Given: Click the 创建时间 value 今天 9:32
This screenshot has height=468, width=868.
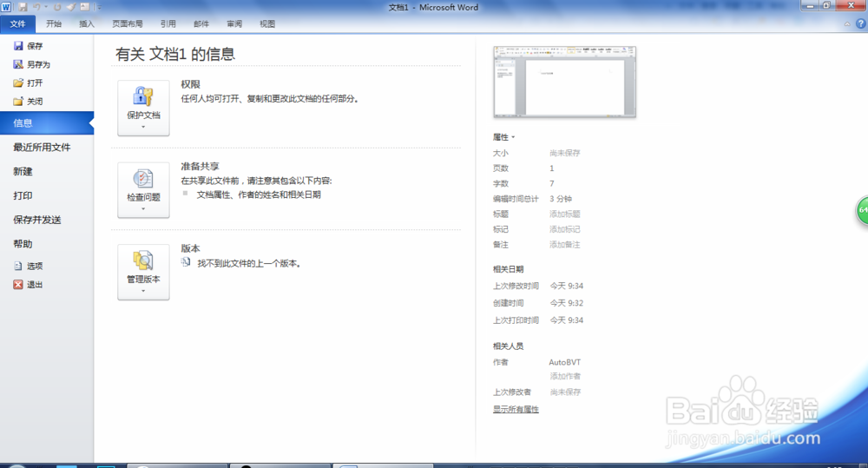Looking at the screenshot, I should (566, 303).
